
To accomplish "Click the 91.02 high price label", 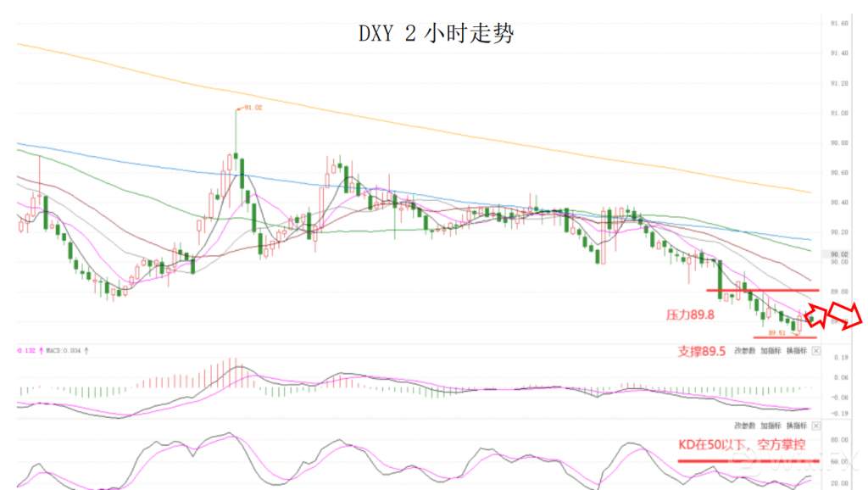I will [x=253, y=108].
